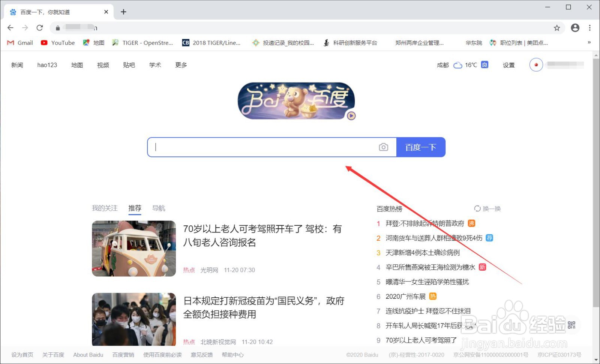Image resolution: width=600 pixels, height=364 pixels.
Task: Open the 投递记录_我的校园 bookmark
Action: 283,43
